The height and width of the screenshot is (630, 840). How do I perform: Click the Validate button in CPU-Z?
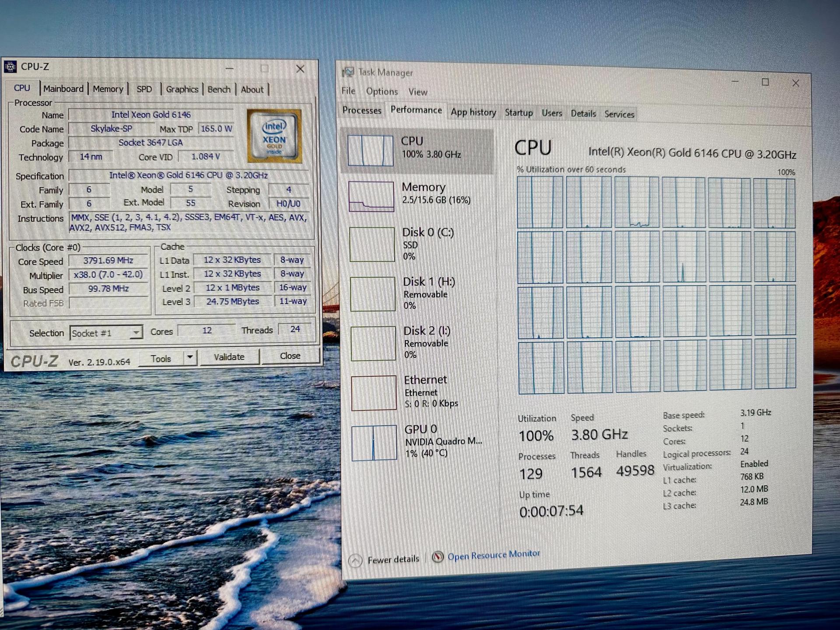tap(230, 356)
